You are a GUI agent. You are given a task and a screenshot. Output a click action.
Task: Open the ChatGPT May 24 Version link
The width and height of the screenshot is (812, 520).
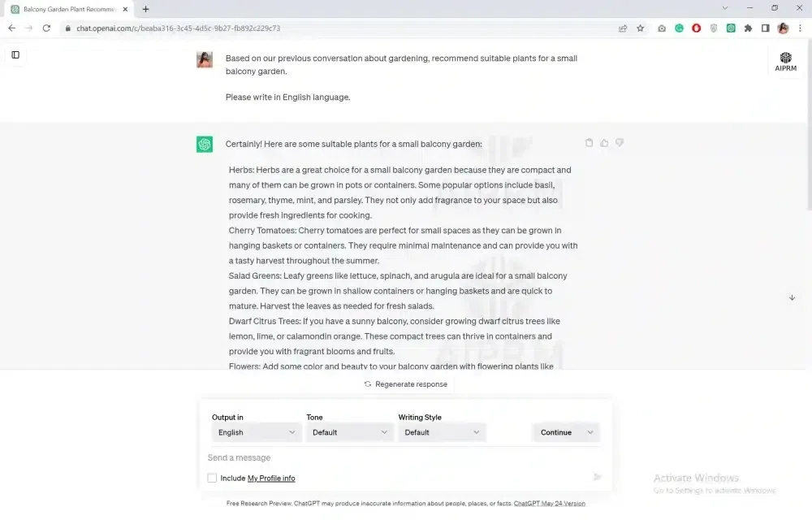pyautogui.click(x=549, y=504)
